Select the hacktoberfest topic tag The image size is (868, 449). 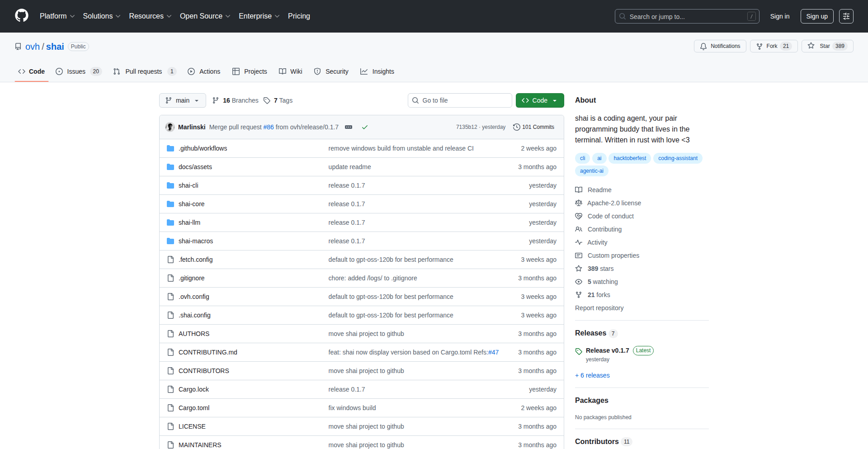click(630, 158)
